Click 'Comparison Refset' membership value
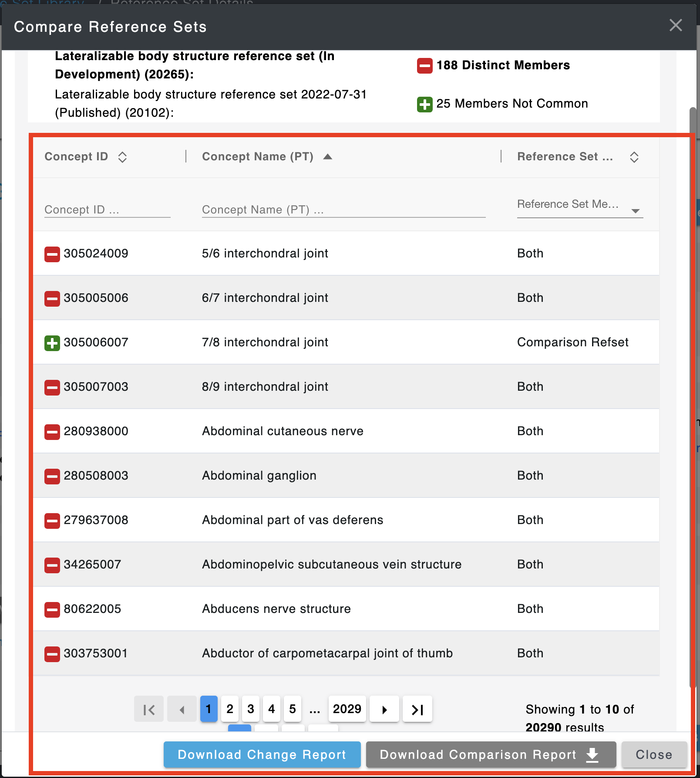This screenshot has width=700, height=778. (x=573, y=342)
